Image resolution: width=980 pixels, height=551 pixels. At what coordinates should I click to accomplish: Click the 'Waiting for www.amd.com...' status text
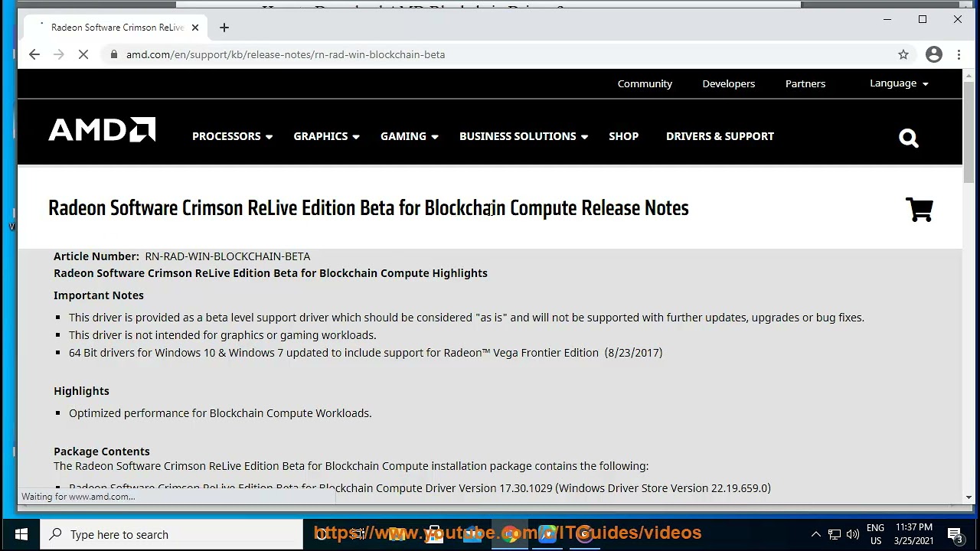click(x=78, y=497)
